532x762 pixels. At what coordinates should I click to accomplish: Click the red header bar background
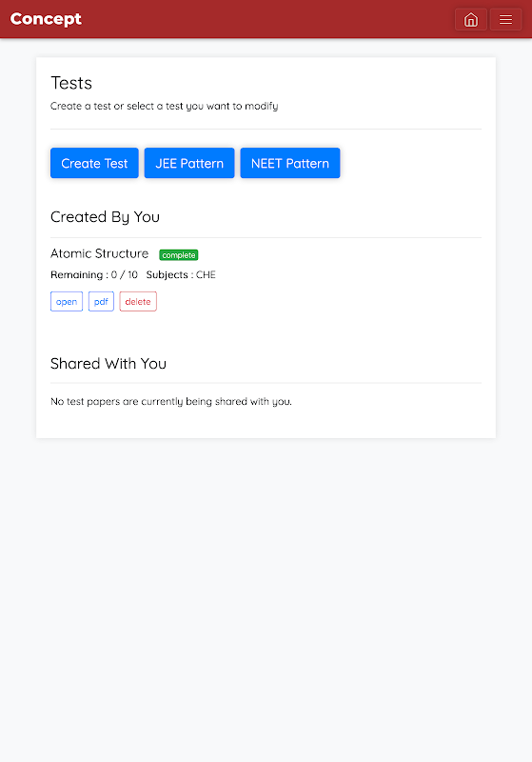click(x=267, y=19)
